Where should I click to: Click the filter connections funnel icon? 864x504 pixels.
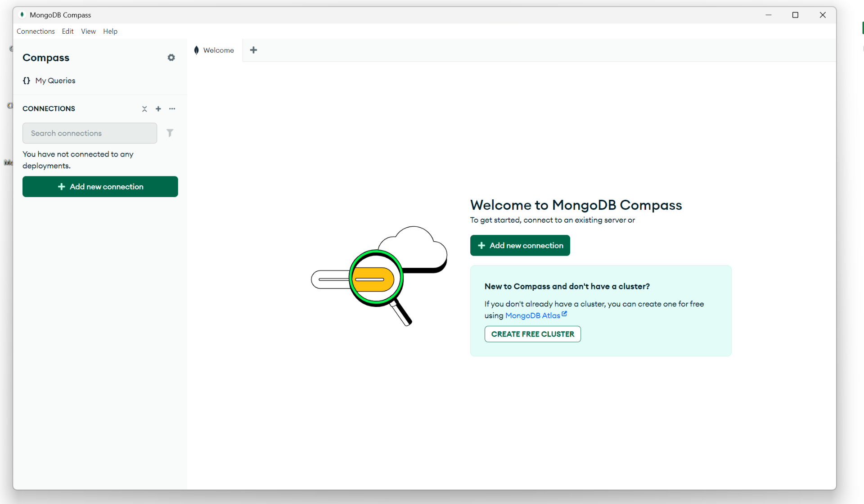[x=170, y=133]
